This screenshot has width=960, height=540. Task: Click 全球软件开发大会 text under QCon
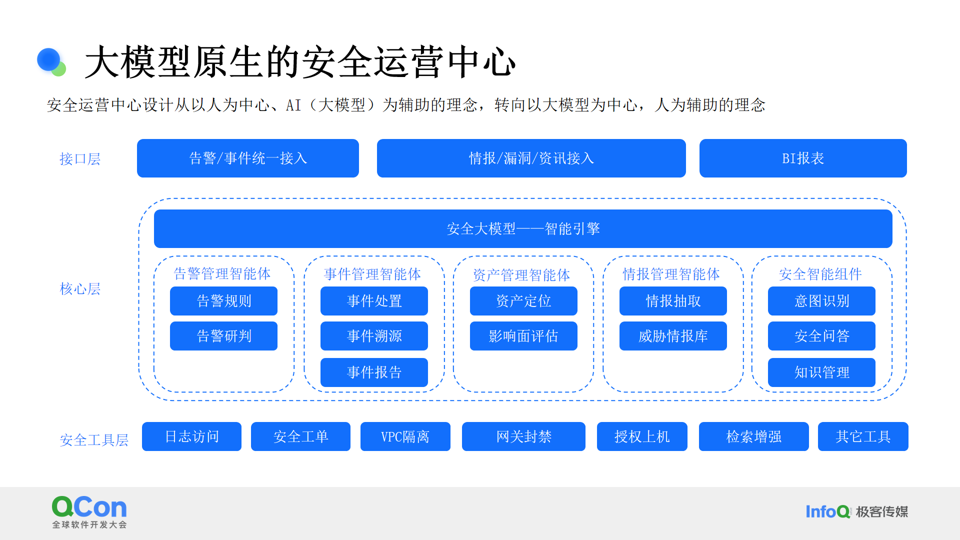click(89, 525)
